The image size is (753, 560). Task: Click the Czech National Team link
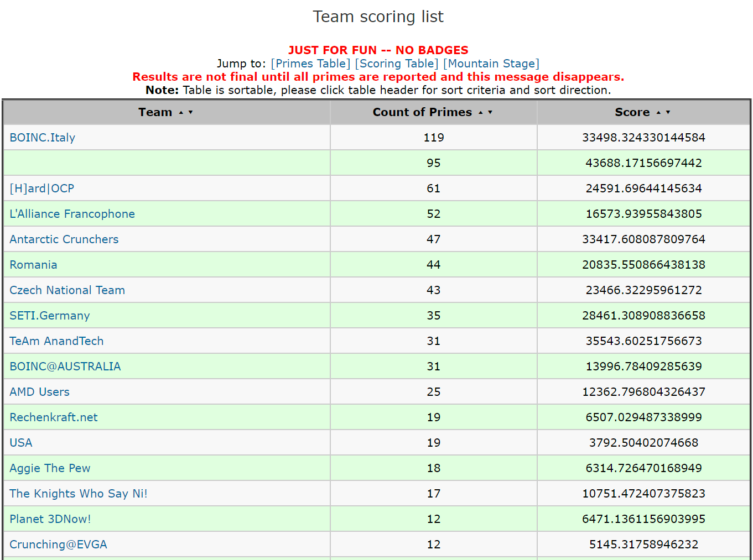[x=67, y=290]
